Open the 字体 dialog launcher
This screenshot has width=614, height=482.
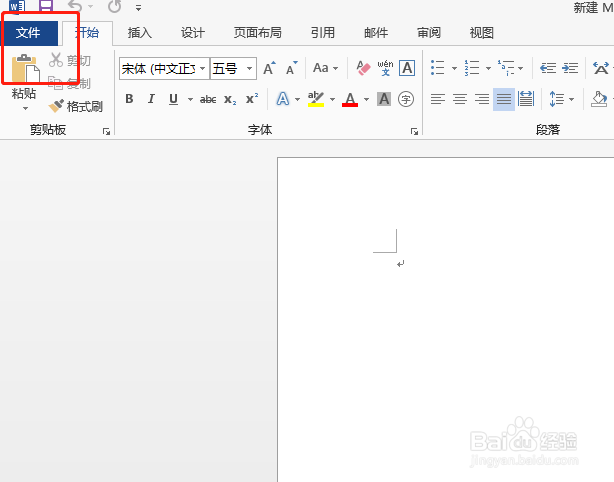[x=414, y=132]
